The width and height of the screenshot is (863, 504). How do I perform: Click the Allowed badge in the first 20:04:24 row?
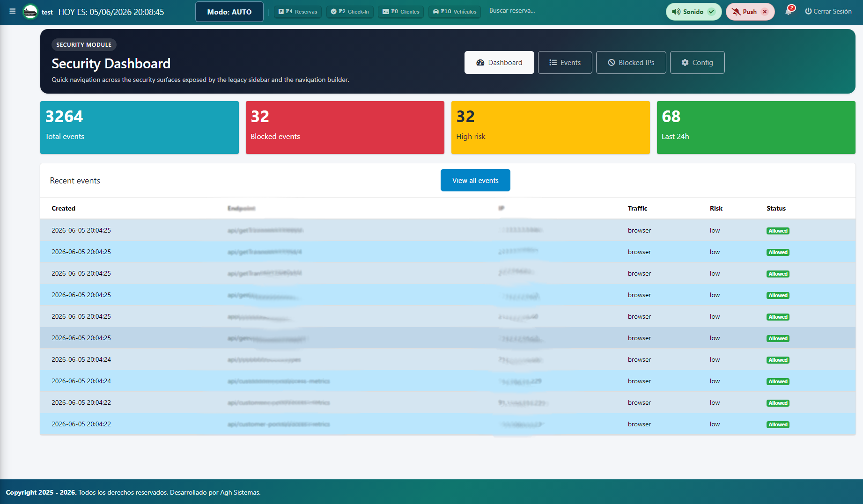click(778, 360)
